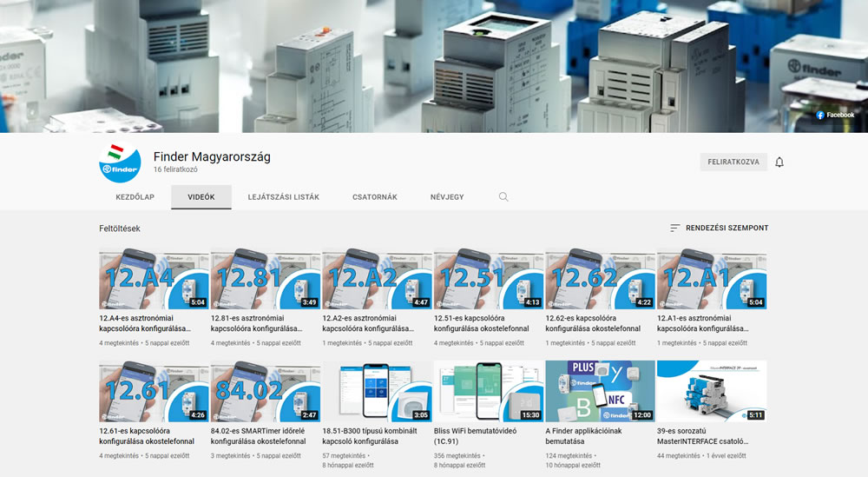
Task: Play the 12.A1 video thumbnail
Action: pyautogui.click(x=712, y=279)
